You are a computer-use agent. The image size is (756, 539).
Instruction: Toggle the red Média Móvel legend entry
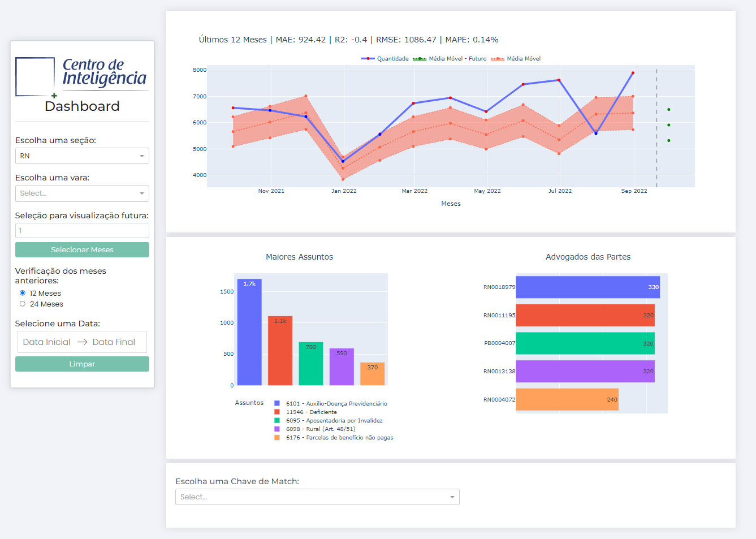pos(516,59)
